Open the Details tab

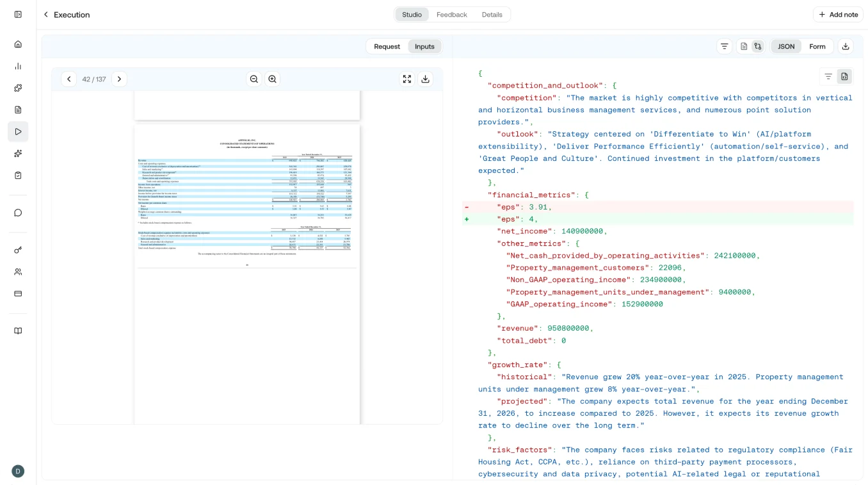tap(492, 14)
